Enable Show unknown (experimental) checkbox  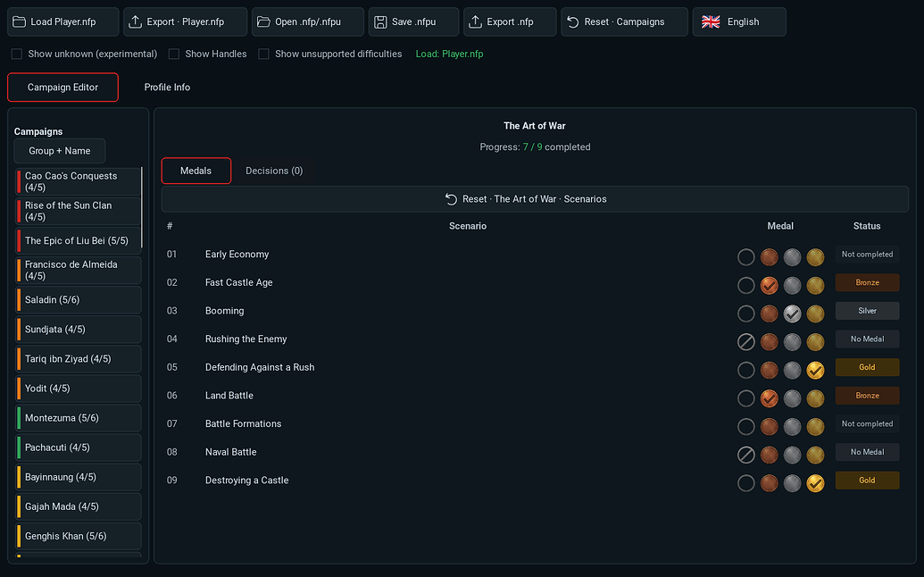17,54
